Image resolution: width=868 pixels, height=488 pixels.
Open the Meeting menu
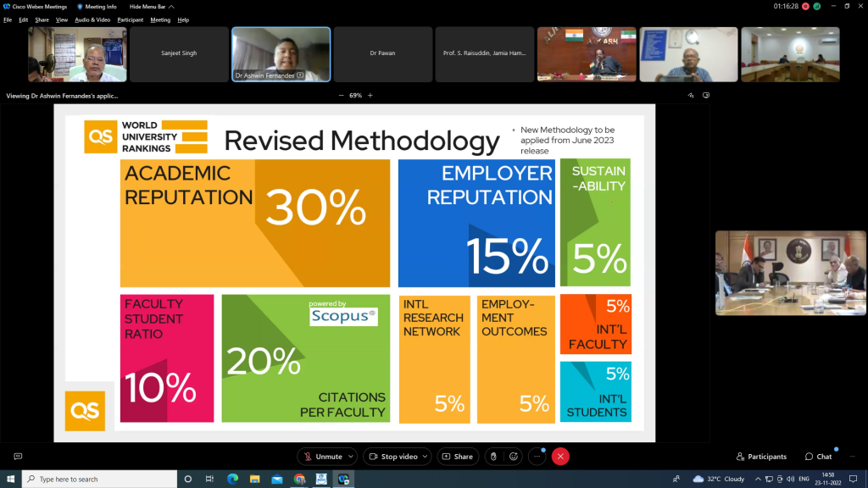pyautogui.click(x=160, y=20)
